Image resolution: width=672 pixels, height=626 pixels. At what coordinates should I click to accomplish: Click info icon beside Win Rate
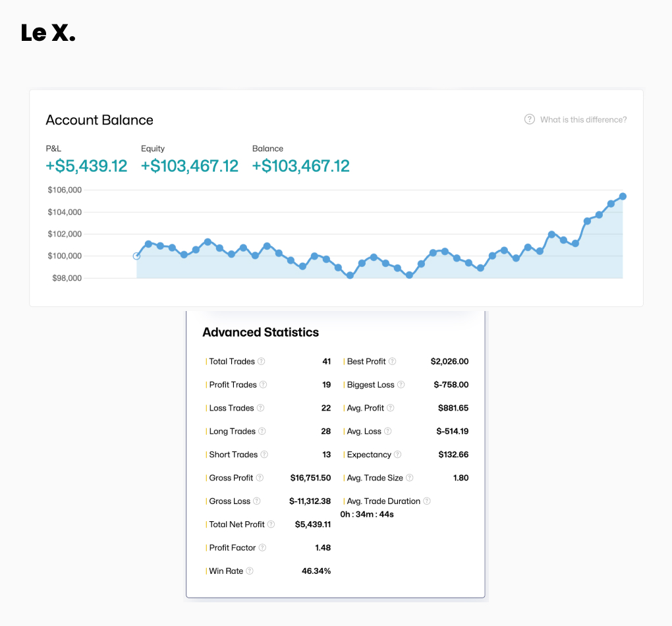[x=250, y=571]
